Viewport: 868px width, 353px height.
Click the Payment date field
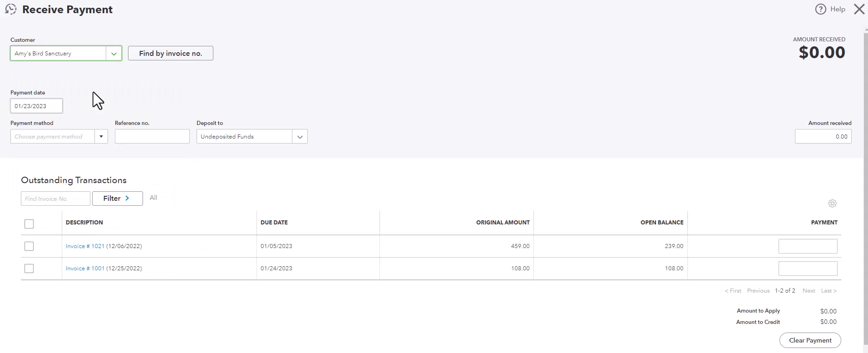point(36,106)
